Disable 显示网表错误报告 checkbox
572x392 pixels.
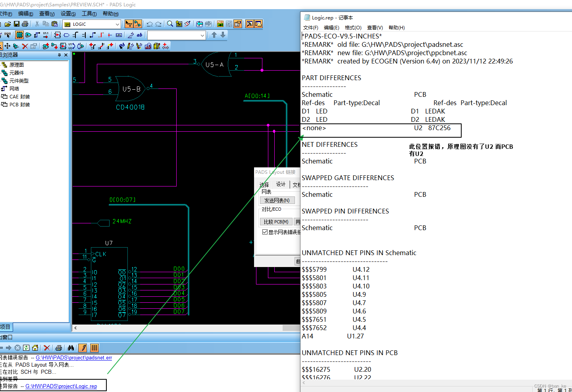(x=265, y=232)
